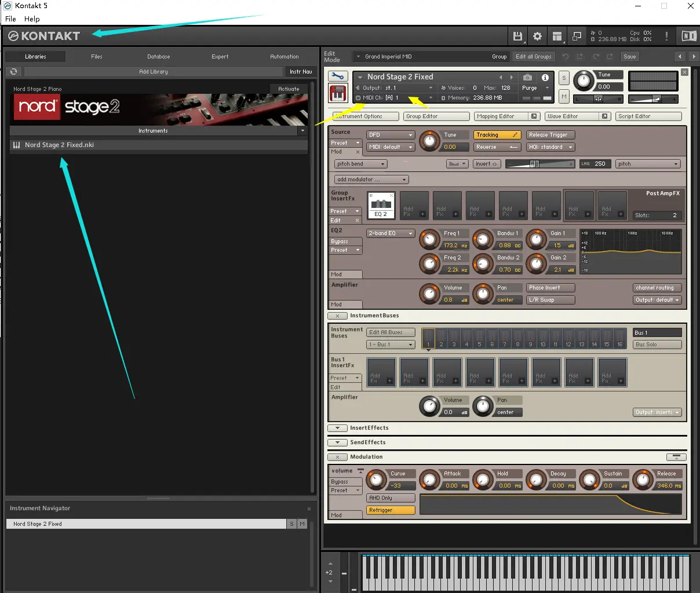Click the library refresh icon

(x=14, y=71)
